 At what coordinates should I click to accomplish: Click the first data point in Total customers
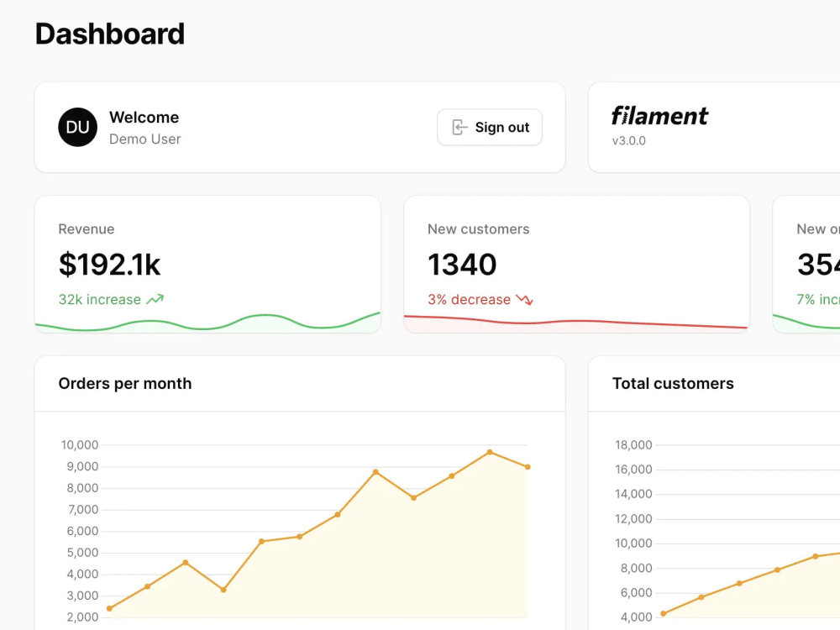[x=664, y=614]
